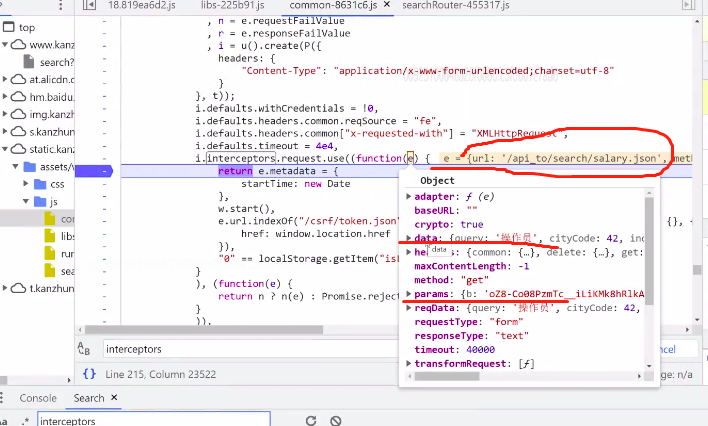Click the maxContentLength: -1 property
Image resolution: width=708 pixels, height=426 pixels.
click(x=471, y=266)
